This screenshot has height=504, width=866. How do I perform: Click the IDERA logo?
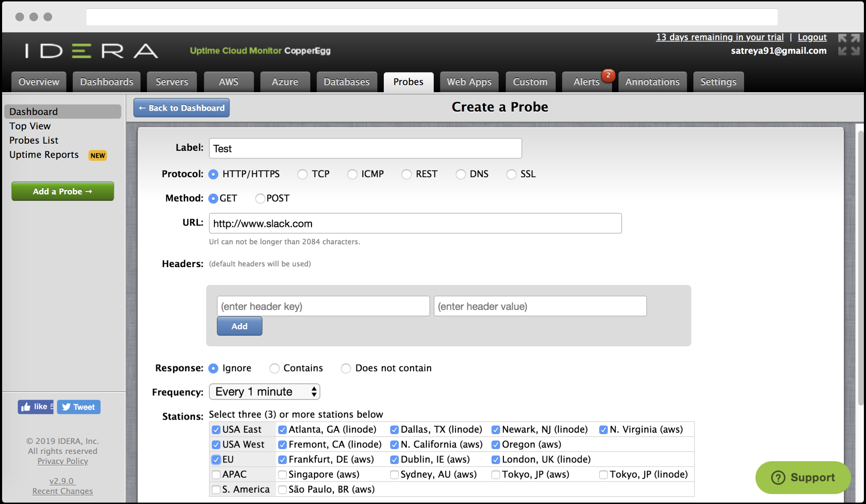point(91,51)
